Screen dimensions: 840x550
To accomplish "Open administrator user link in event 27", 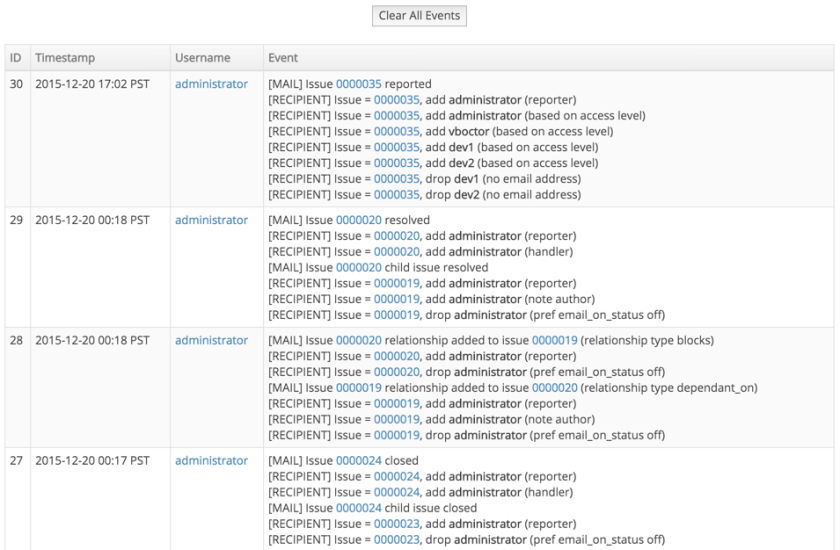I will 211,461.
